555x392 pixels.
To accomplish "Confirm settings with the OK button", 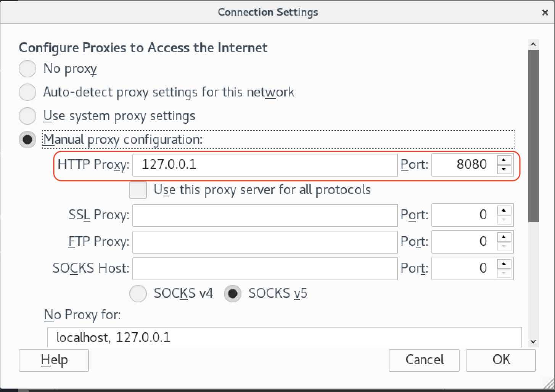I will (500, 360).
